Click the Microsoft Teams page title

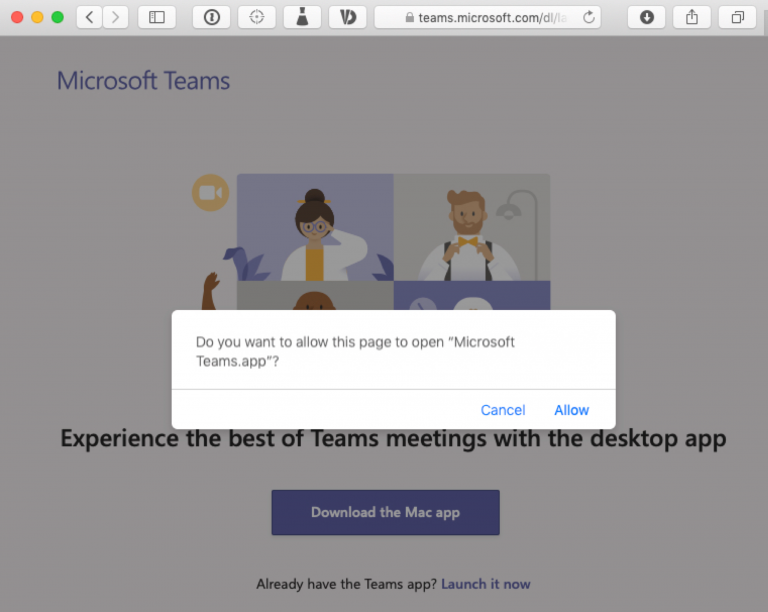[143, 81]
